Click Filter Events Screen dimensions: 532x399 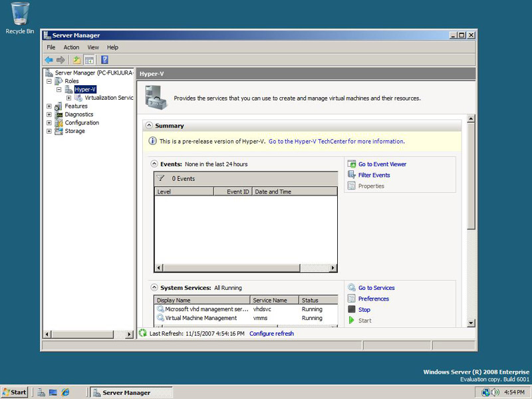[x=374, y=175]
